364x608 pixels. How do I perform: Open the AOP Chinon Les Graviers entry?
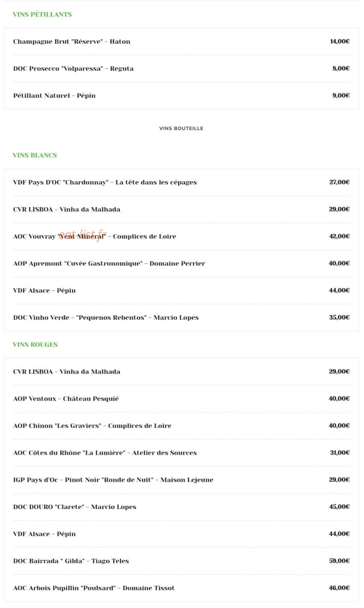181,426
